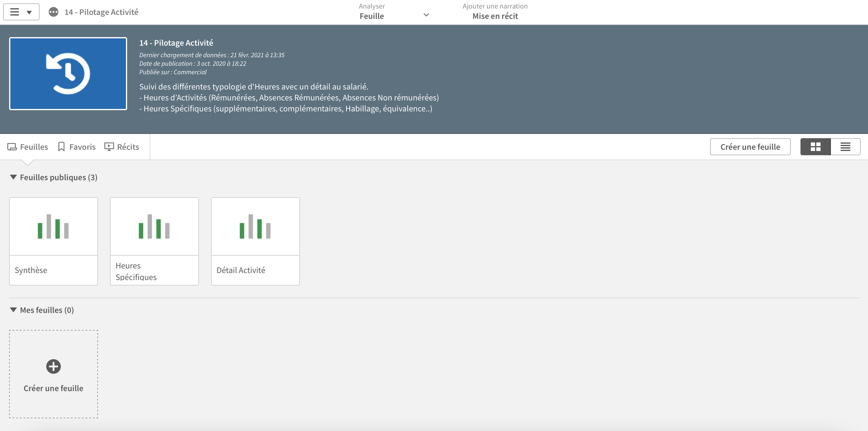Click the Feuilles sheet icon
868x431 pixels.
12,147
